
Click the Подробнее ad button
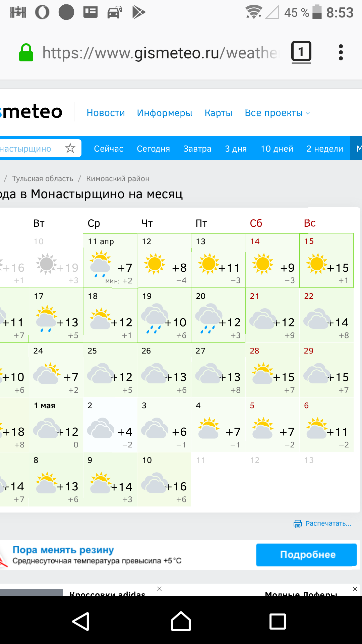[x=306, y=555]
